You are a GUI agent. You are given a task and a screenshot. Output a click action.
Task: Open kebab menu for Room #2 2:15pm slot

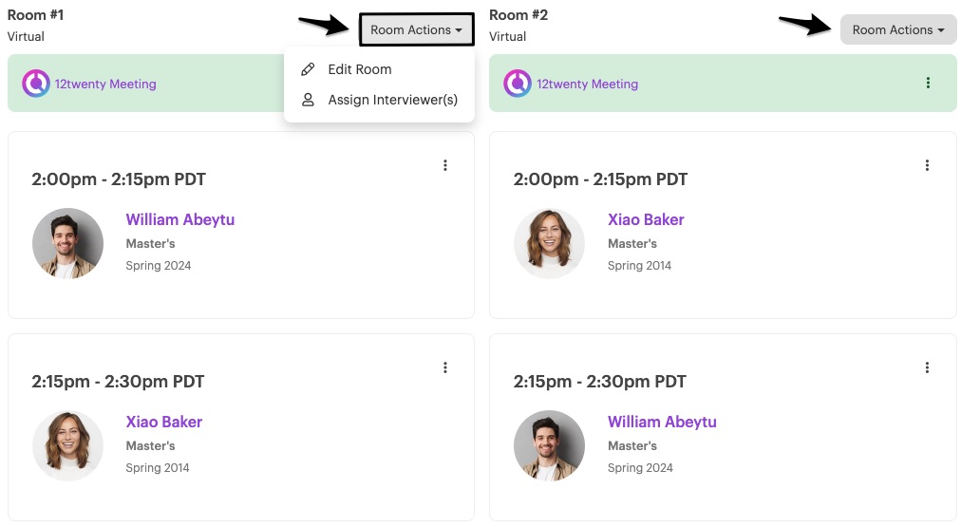click(927, 367)
